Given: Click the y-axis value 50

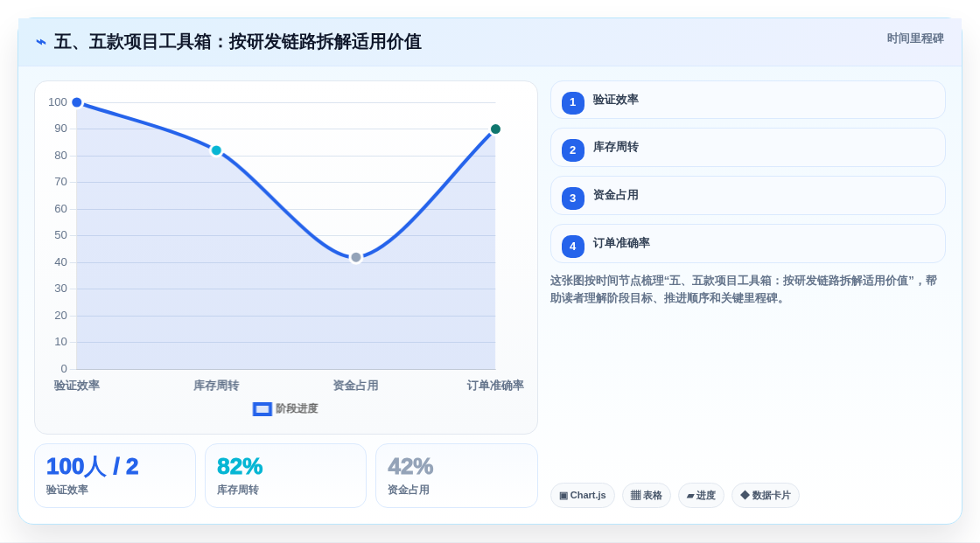Looking at the screenshot, I should coord(60,235).
